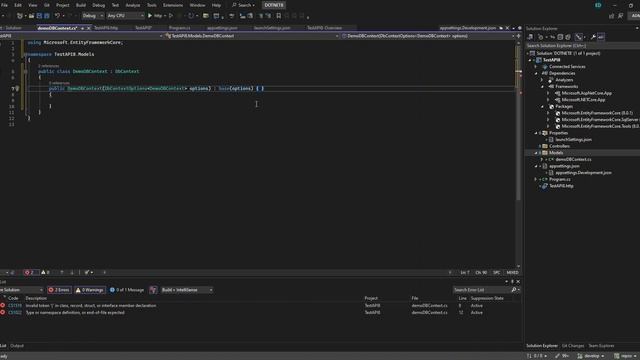Viewport: 640px width, 360px height.
Task: Open the File menu
Action: [4, 5]
